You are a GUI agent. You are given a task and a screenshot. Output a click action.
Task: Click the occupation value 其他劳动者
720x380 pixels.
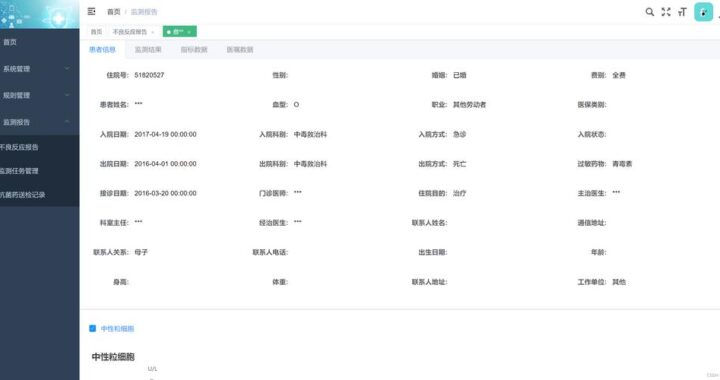tap(469, 105)
